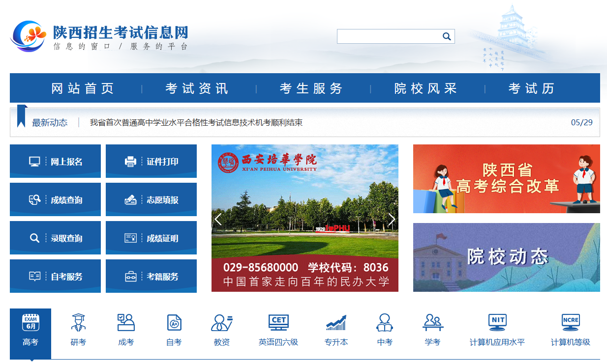607x364 pixels.
Task: Open the 成绩查询 button label
Action: tap(66, 200)
